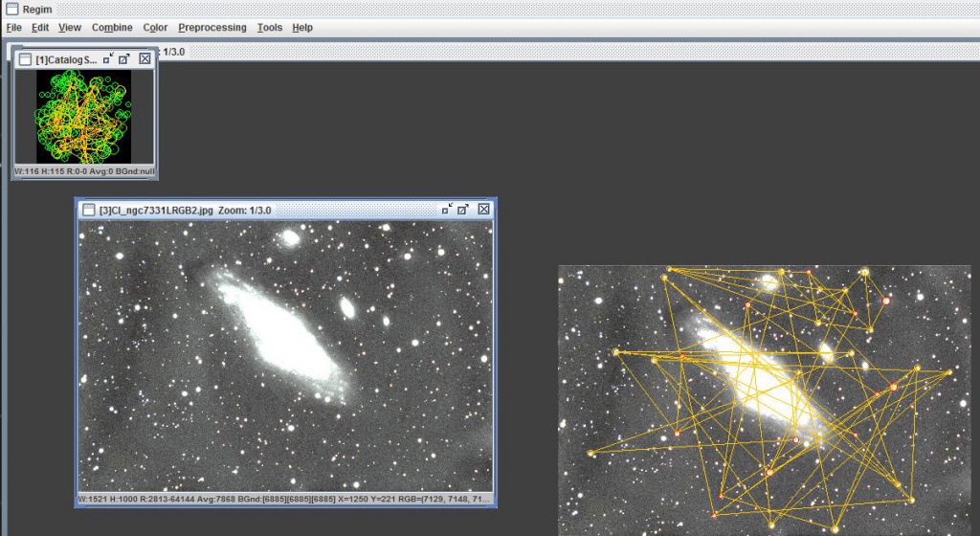Screen dimensions: 980x536
Task: Click the CatalogS window title text
Action: pyautogui.click(x=66, y=60)
